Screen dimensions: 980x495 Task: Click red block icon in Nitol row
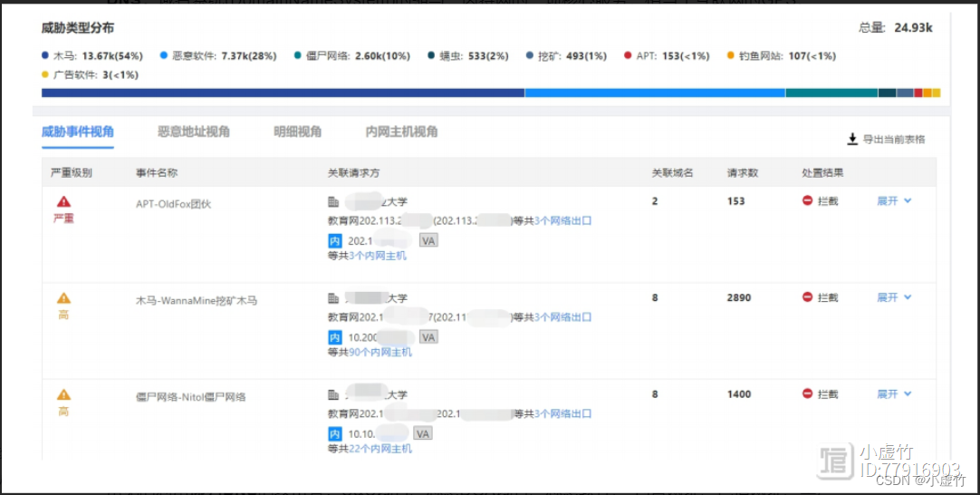coord(808,394)
